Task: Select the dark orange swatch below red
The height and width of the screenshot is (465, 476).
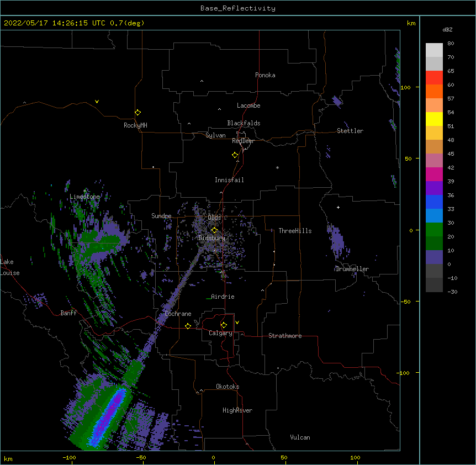Action: coord(434,91)
